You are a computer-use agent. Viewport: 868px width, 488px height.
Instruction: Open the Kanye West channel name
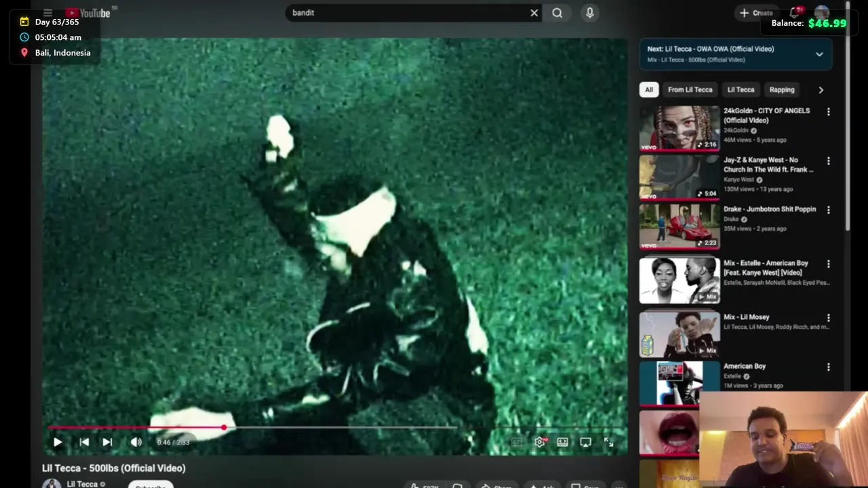point(738,180)
